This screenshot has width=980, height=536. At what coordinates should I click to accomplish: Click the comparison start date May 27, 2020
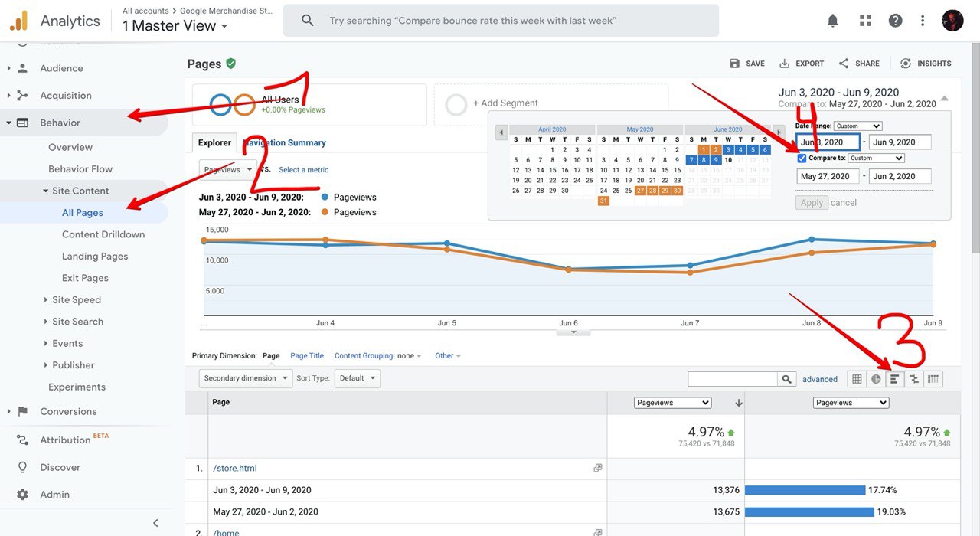click(x=828, y=176)
